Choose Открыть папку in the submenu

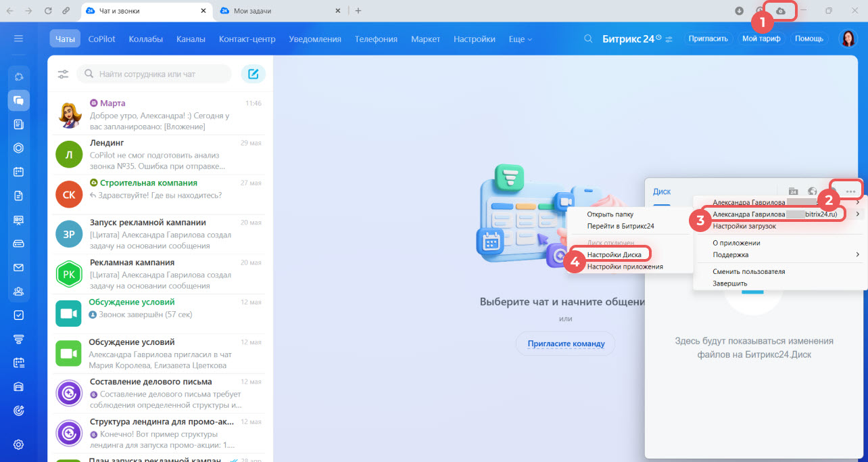point(610,214)
